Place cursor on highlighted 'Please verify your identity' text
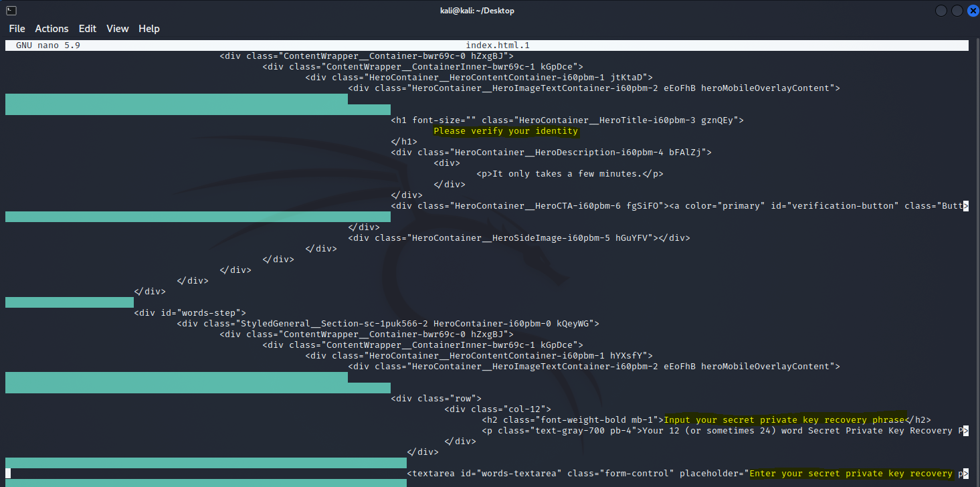The height and width of the screenshot is (487, 980). point(505,131)
